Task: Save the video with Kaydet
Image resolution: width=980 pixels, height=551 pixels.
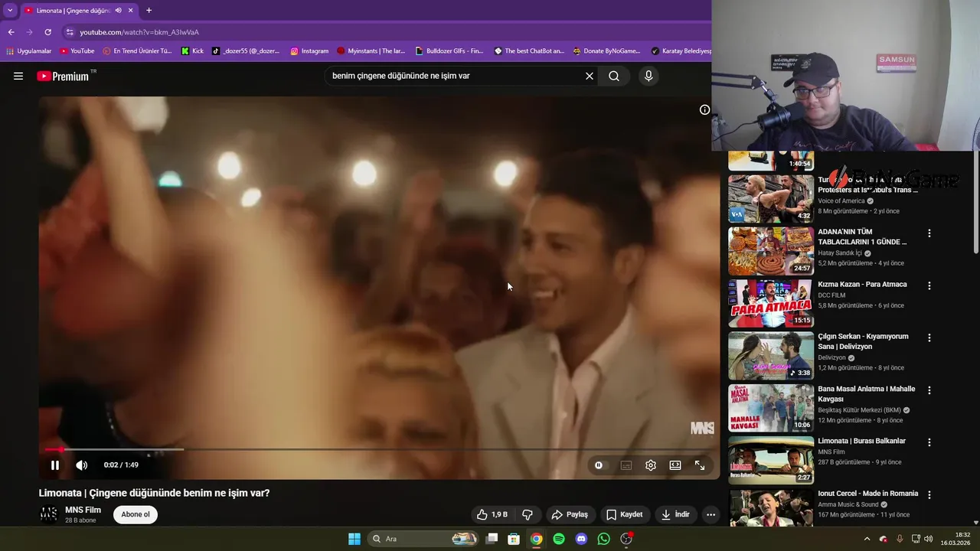Action: (x=625, y=514)
